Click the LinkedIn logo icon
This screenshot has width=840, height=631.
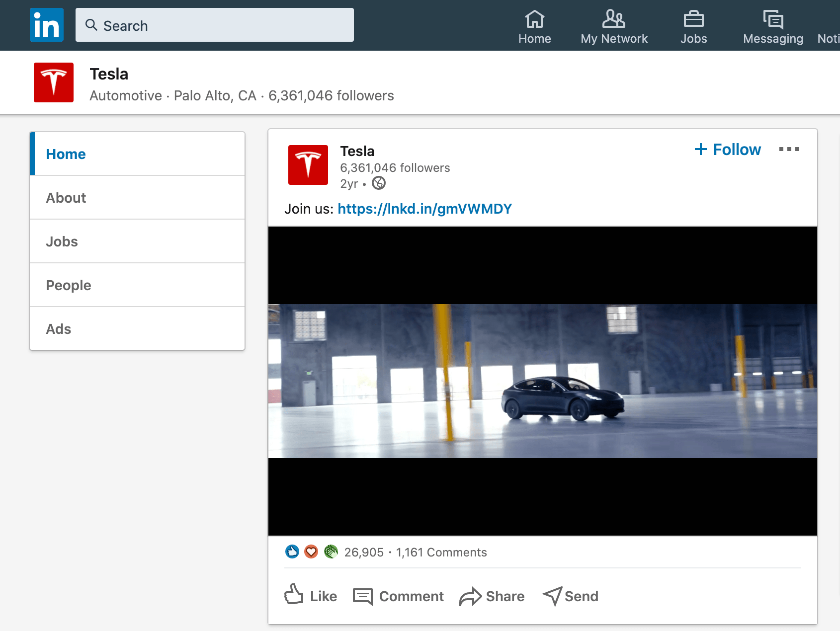click(47, 25)
